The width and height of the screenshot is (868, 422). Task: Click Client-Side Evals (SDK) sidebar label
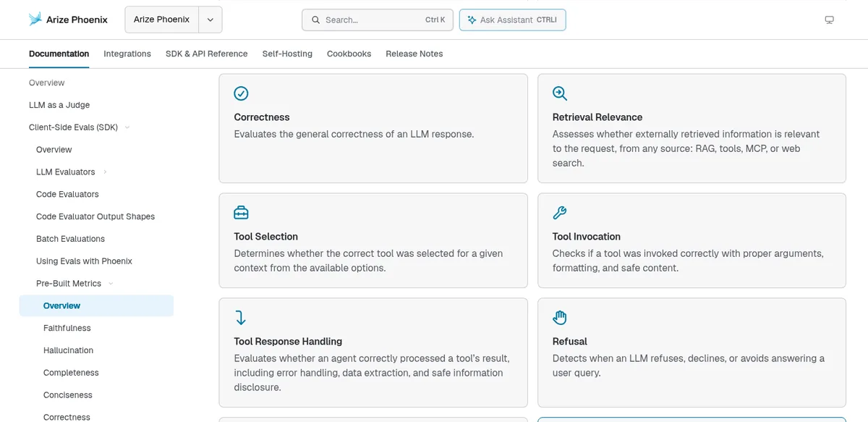(x=73, y=127)
